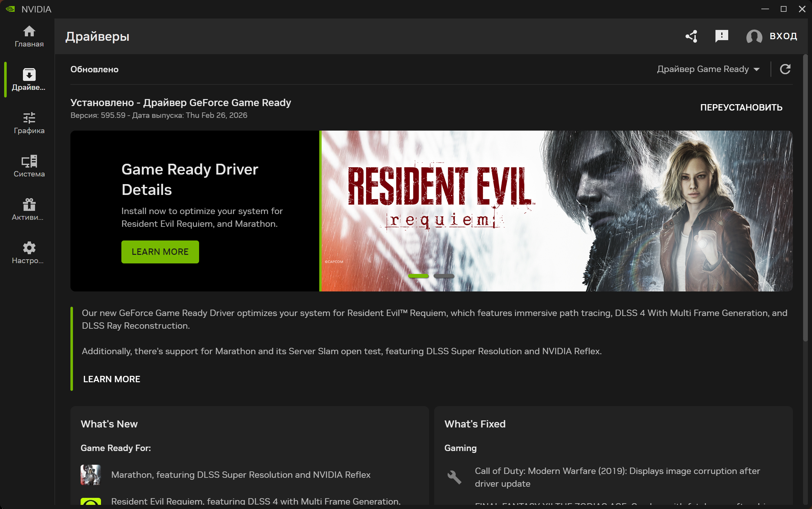
Task: Click the ВХОД login button
Action: pyautogui.click(x=783, y=36)
